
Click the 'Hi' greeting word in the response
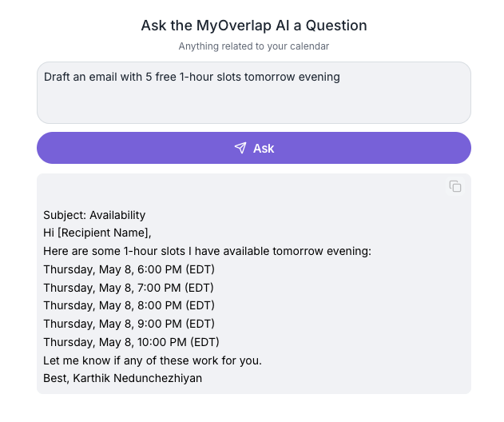tap(49, 233)
